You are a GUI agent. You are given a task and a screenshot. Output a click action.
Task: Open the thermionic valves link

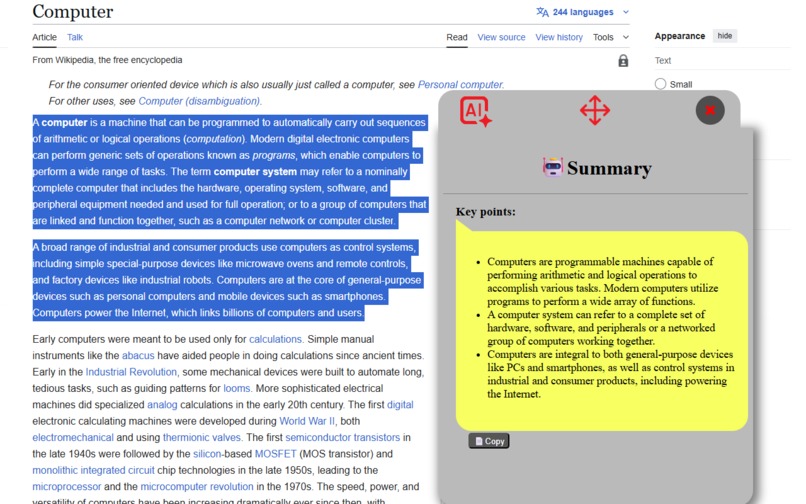coord(202,437)
